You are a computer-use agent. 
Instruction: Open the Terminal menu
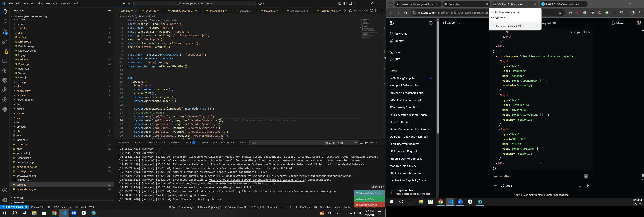coord(65,3)
